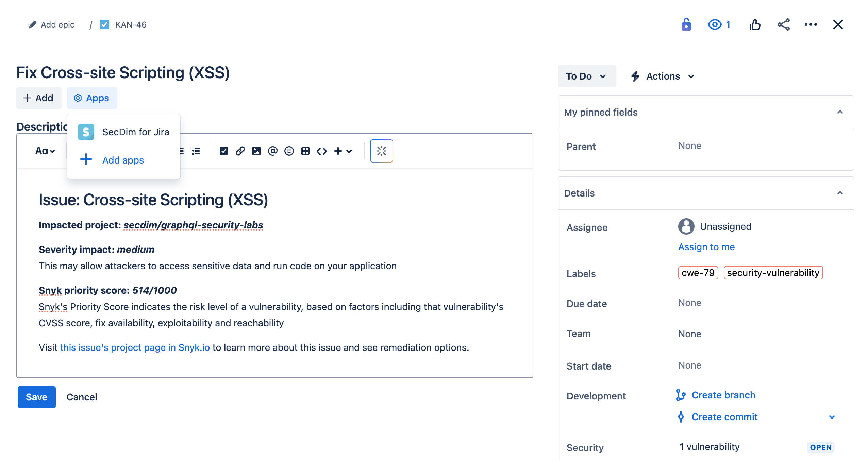The image size is (868, 461).
Task: Insert a link in the description editor
Action: (x=240, y=151)
